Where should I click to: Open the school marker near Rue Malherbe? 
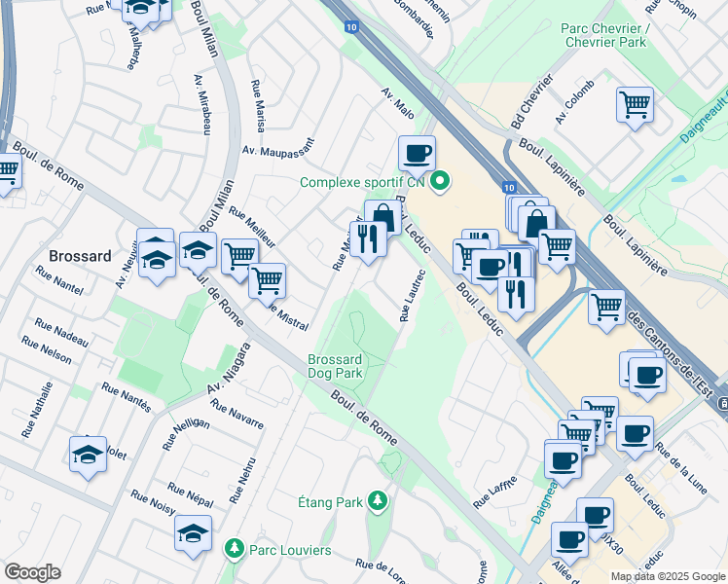(x=141, y=10)
